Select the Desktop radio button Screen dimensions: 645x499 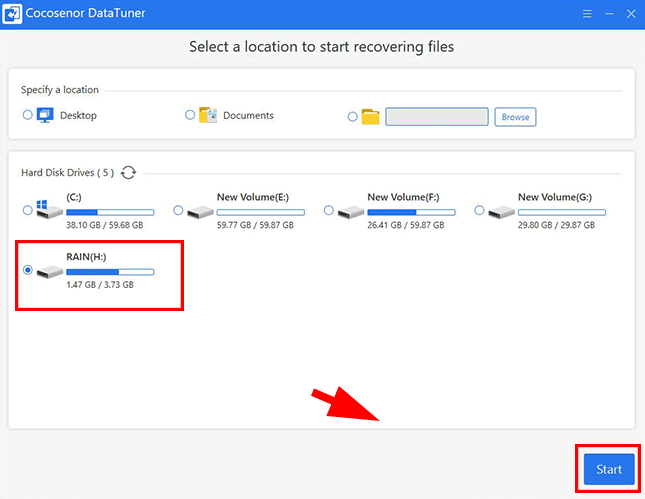pos(28,116)
